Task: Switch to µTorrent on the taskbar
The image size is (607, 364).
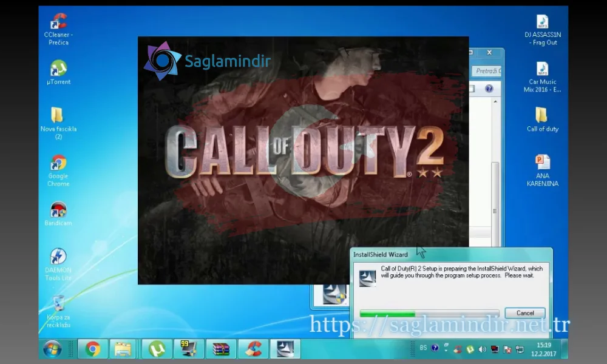Action: coord(157,349)
